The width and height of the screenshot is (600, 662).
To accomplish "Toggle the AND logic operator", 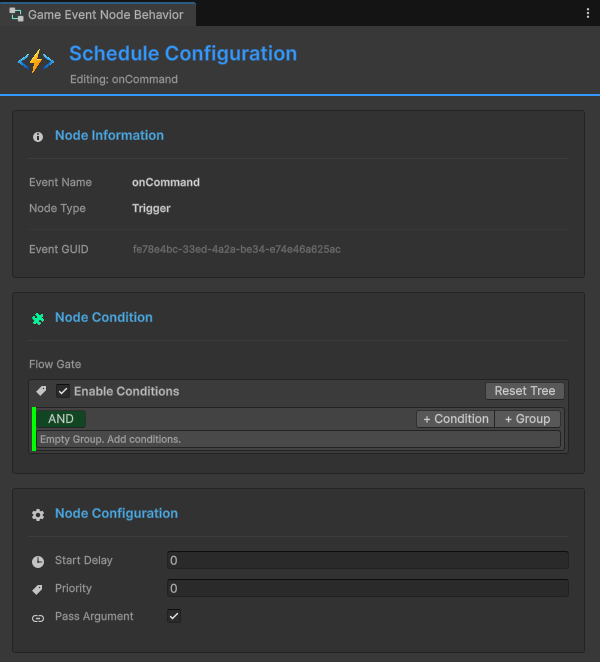I will pyautogui.click(x=61, y=419).
